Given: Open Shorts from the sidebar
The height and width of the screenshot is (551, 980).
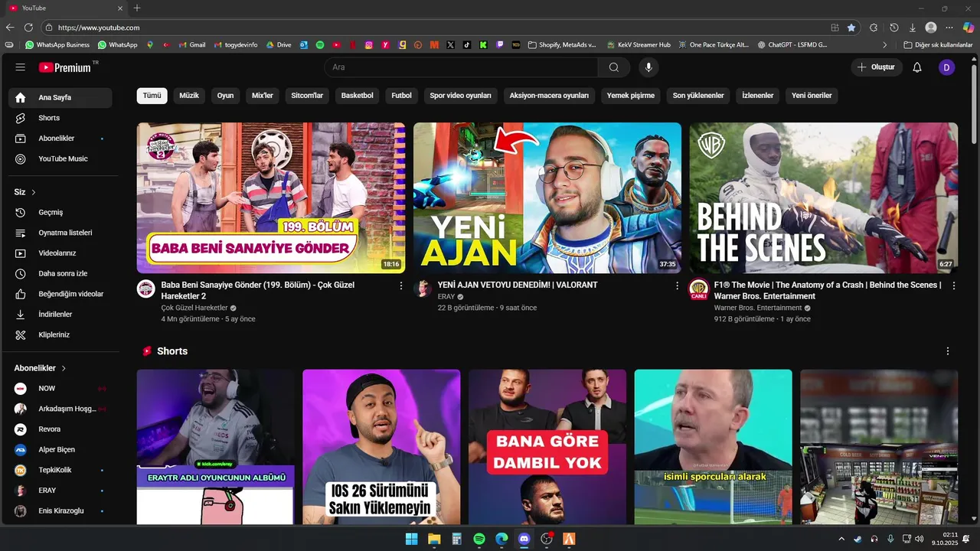Looking at the screenshot, I should pyautogui.click(x=60, y=118).
